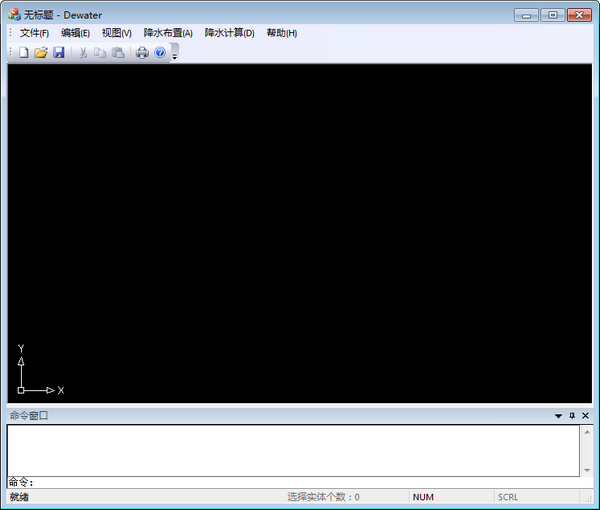600x510 pixels.
Task: Open the 文件(F) menu
Action: coord(34,33)
